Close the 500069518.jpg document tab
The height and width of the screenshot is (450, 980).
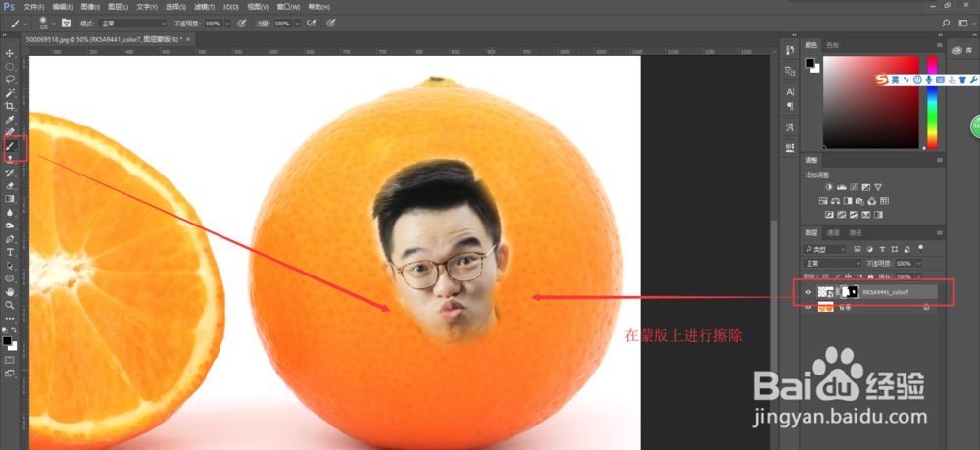188,39
